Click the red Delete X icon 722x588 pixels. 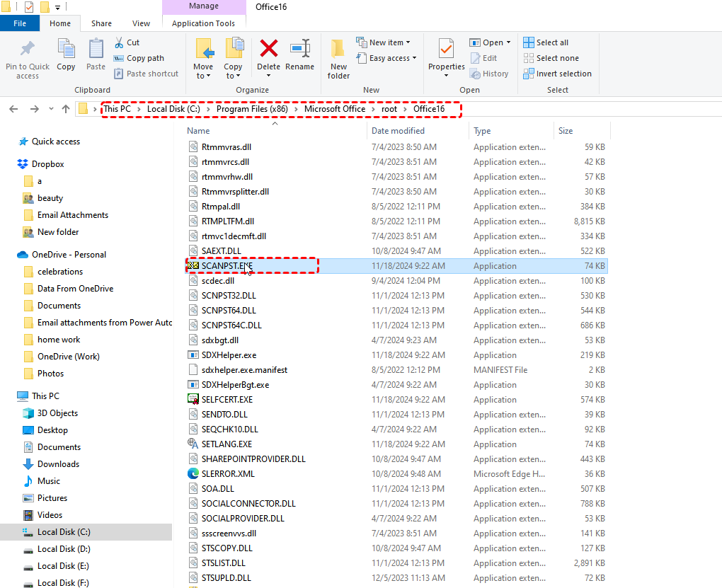point(268,48)
